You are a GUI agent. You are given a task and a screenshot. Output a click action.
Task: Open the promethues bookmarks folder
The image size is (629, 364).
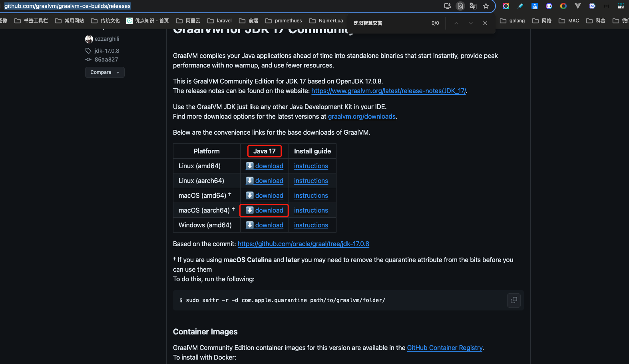click(284, 21)
